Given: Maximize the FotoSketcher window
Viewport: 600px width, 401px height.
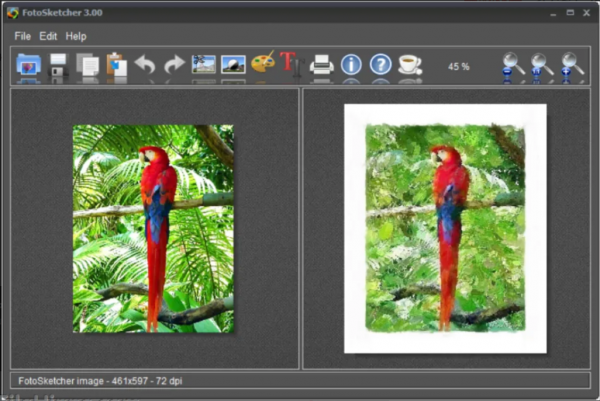Looking at the screenshot, I should tap(570, 13).
